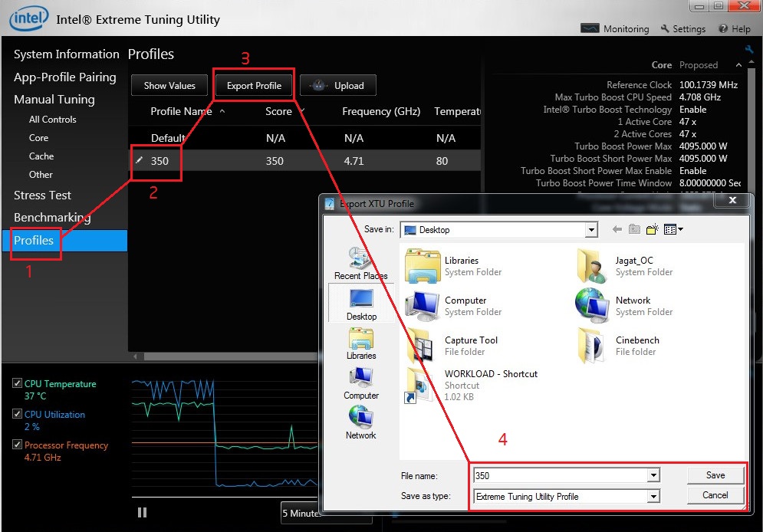This screenshot has height=532, width=763.
Task: Open the Jagat_OC folder icon
Action: click(x=591, y=266)
